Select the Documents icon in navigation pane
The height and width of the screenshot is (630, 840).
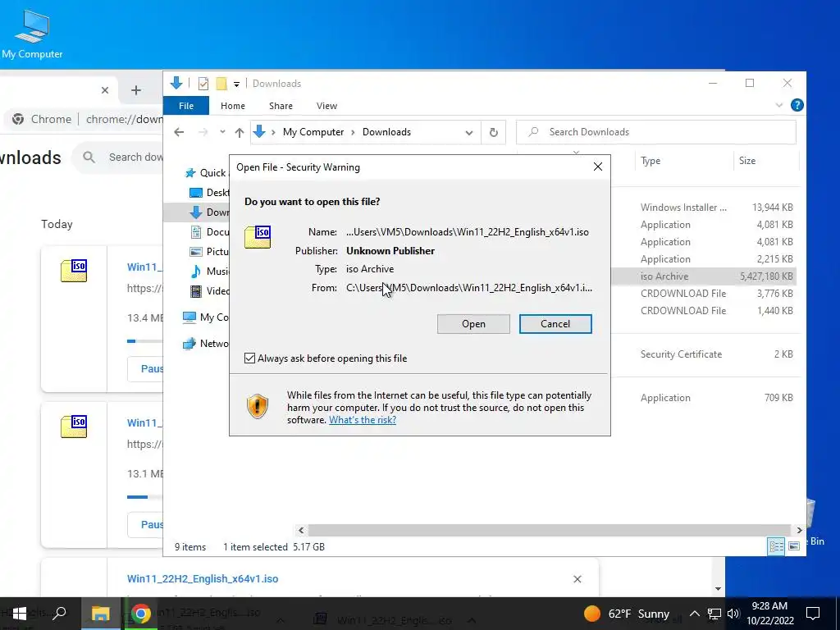pyautogui.click(x=196, y=232)
